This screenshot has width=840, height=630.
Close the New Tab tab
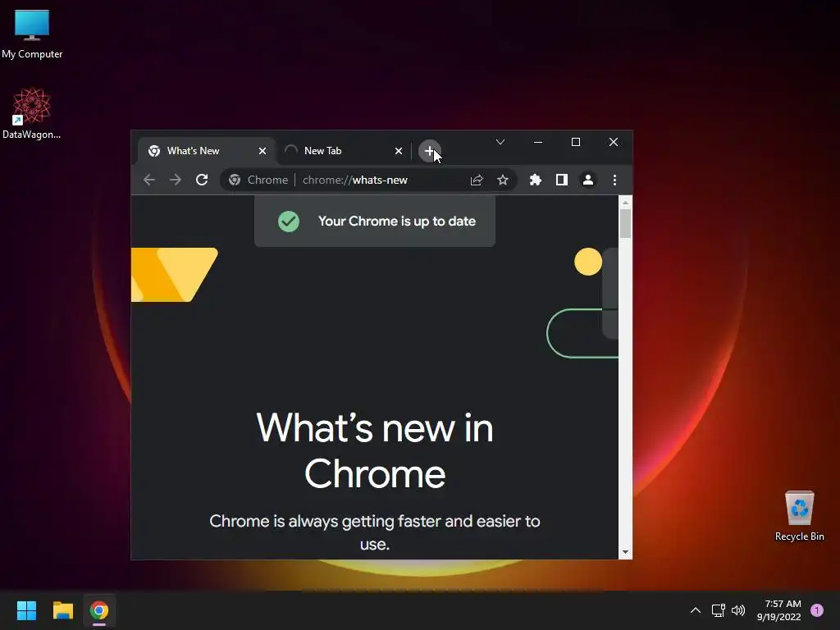(x=399, y=151)
